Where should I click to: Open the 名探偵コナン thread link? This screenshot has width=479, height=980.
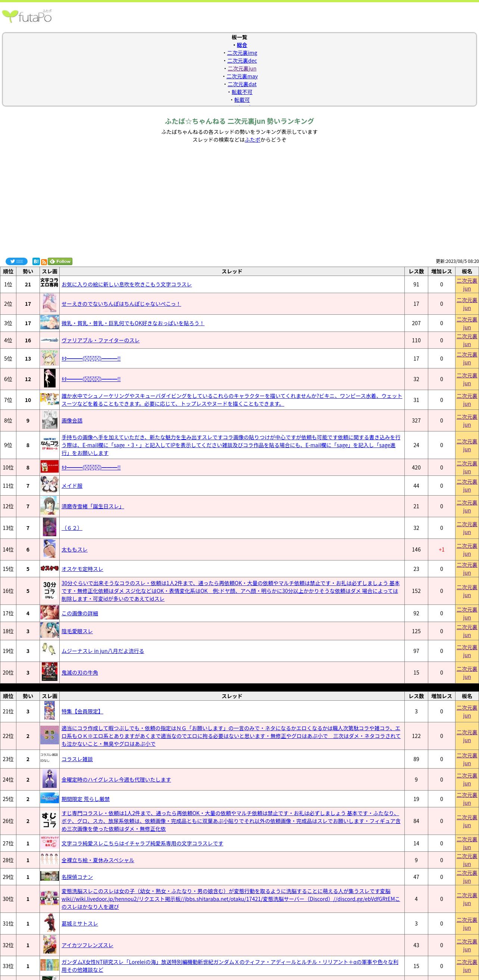click(x=77, y=877)
